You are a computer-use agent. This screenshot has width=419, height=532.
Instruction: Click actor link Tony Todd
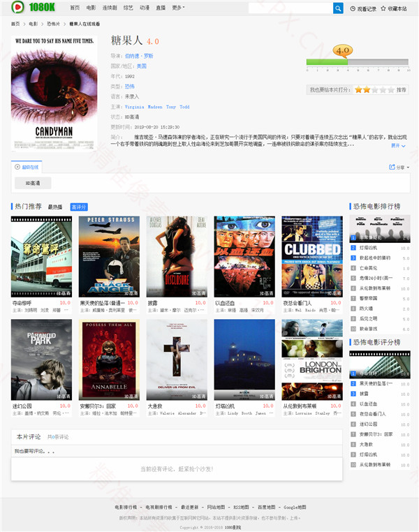178,107
